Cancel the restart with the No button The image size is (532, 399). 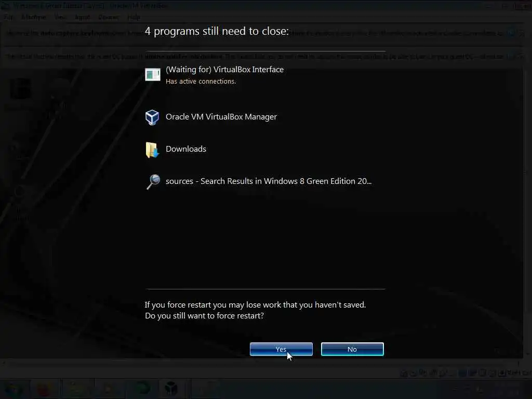click(352, 349)
